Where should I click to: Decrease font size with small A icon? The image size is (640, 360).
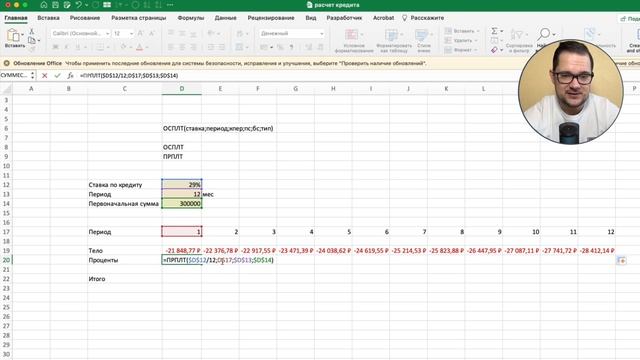(151, 33)
